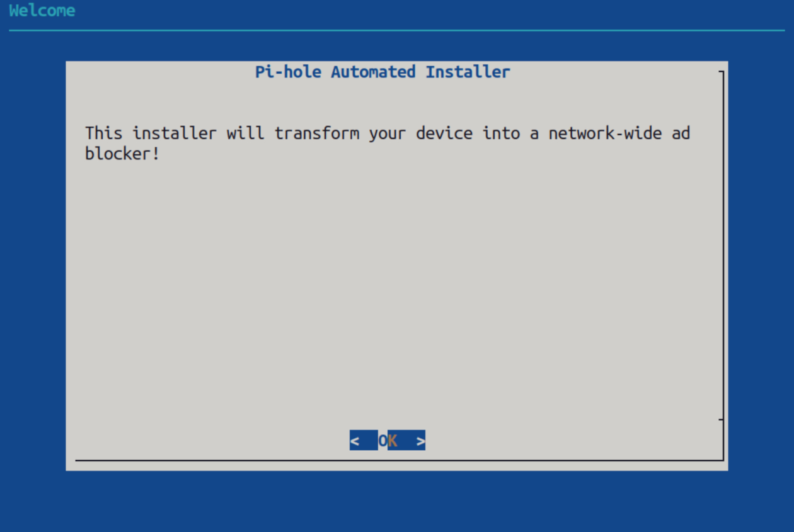
Task: Click the dialog's bottom border line
Action: [x=400, y=460]
